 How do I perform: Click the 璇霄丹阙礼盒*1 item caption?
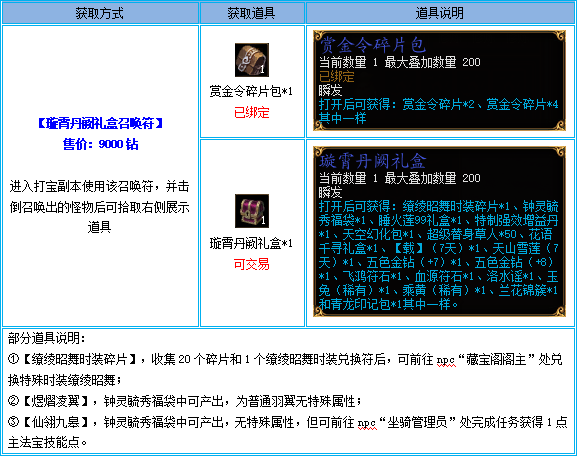251,243
